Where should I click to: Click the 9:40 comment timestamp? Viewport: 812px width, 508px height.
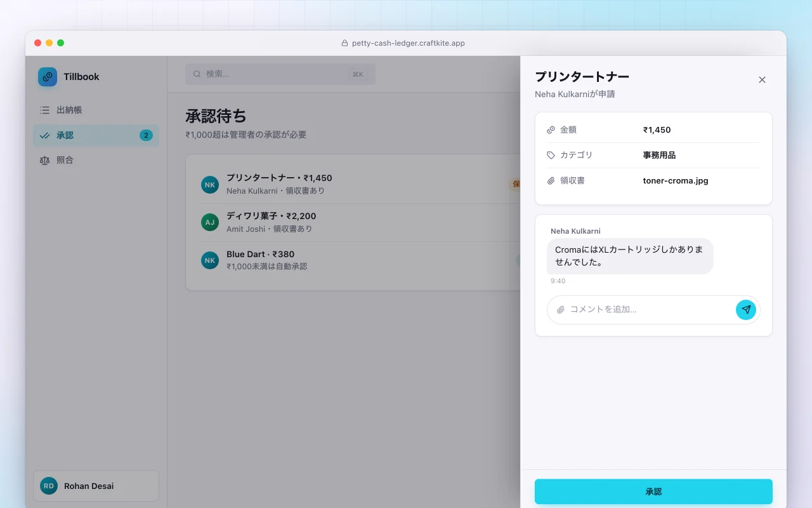click(x=558, y=281)
